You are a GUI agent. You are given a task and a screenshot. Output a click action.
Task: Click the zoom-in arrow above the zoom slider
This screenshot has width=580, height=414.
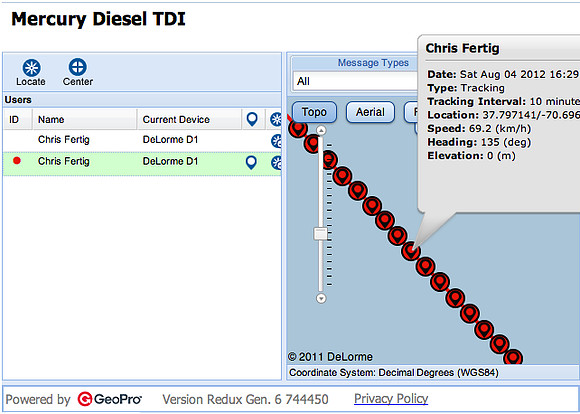pyautogui.click(x=321, y=130)
